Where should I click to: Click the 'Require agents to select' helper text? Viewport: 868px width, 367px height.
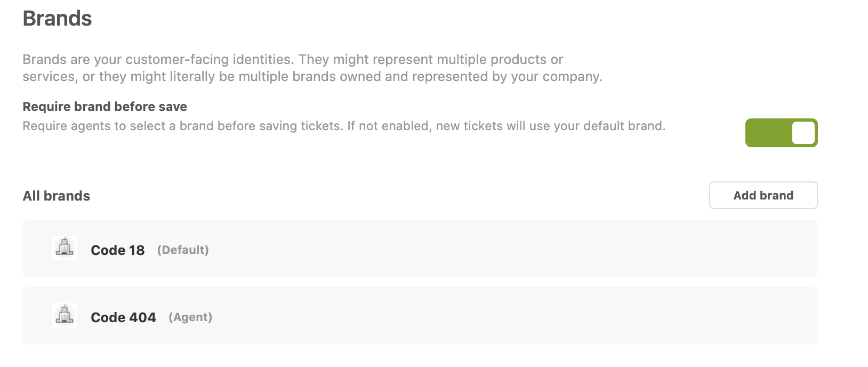coord(343,126)
